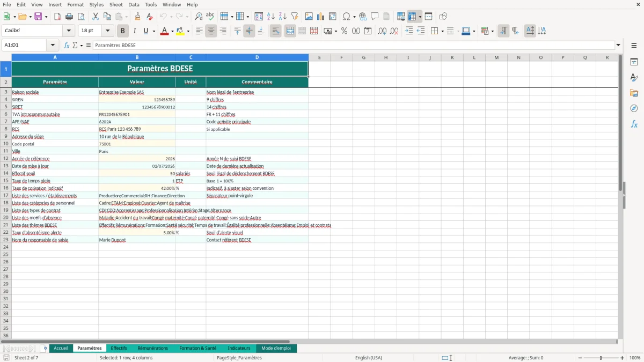Screen dimensions: 644x362
Task: Click the AutoFilter funnel icon
Action: click(295, 17)
